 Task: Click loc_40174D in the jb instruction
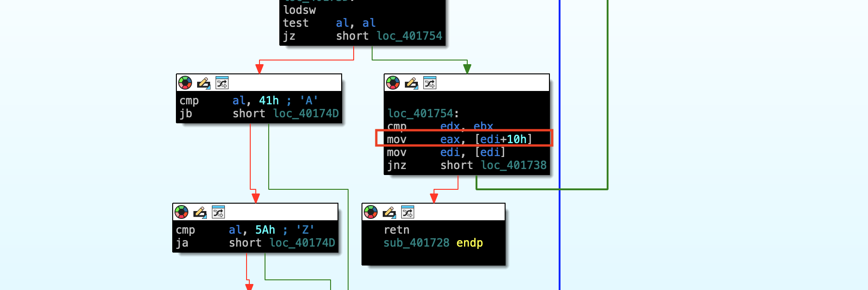coord(306,114)
